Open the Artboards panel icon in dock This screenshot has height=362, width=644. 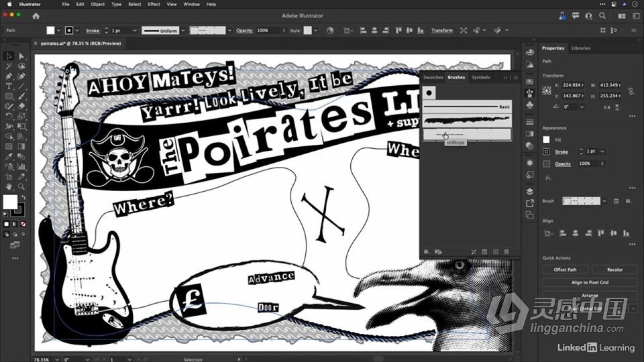click(530, 215)
